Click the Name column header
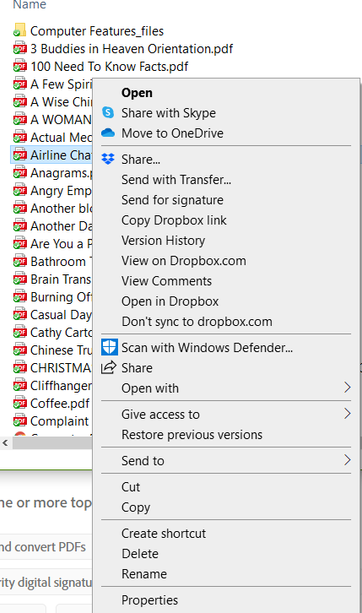Viewport: 362px width, 613px height. click(29, 5)
